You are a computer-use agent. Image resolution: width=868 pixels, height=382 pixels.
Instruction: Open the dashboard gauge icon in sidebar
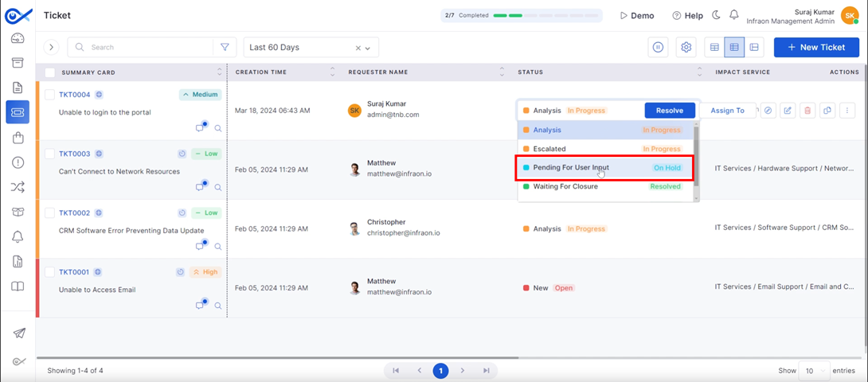(18, 39)
